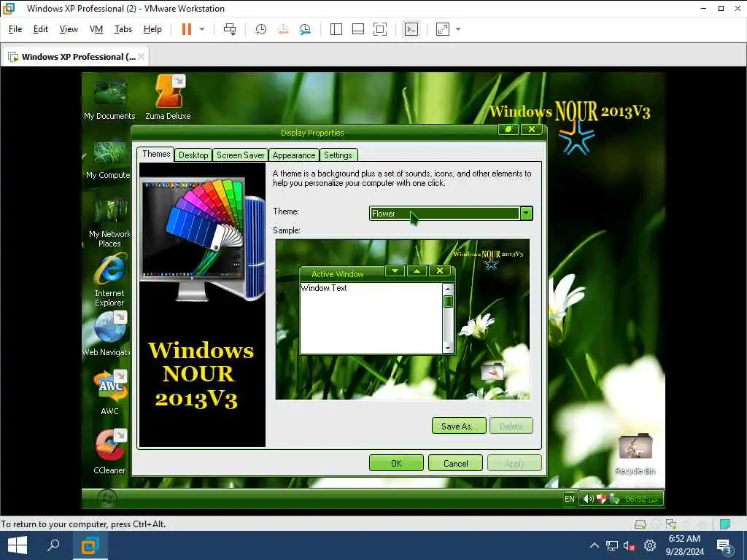Open the View menu
The height and width of the screenshot is (560, 747).
pyautogui.click(x=69, y=29)
